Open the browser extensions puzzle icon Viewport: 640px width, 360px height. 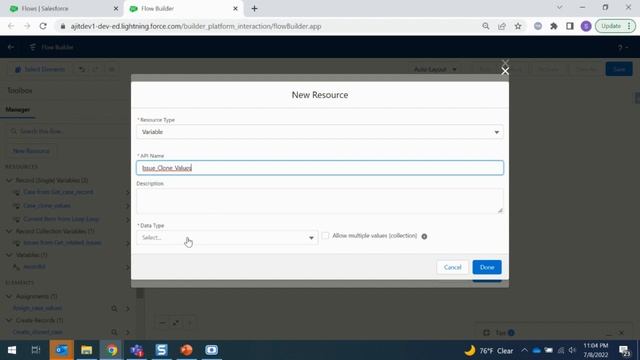click(x=554, y=26)
